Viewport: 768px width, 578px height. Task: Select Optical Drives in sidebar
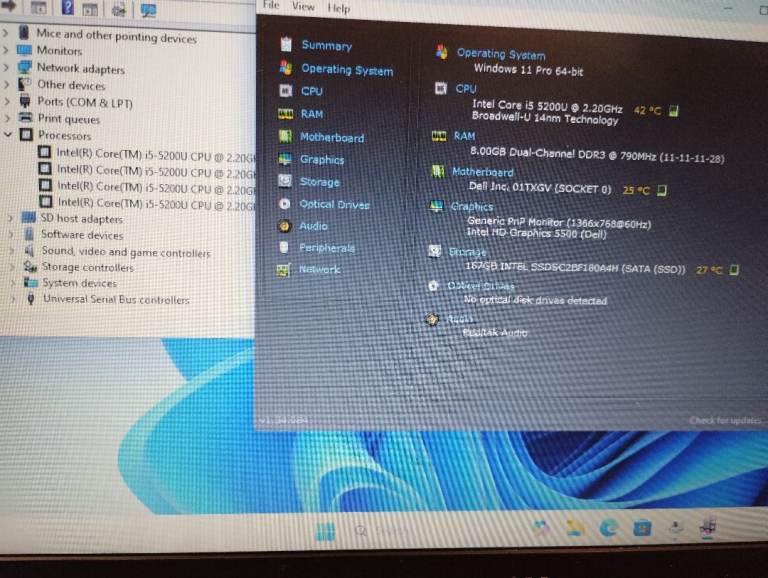(x=335, y=204)
